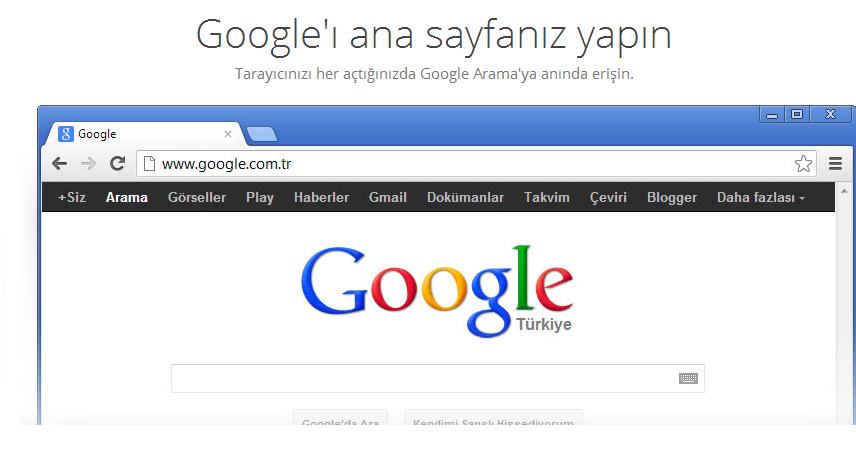Viewport: 856px width, 449px height.
Task: Click the address bar showing www.google.com.tr
Action: point(476,163)
